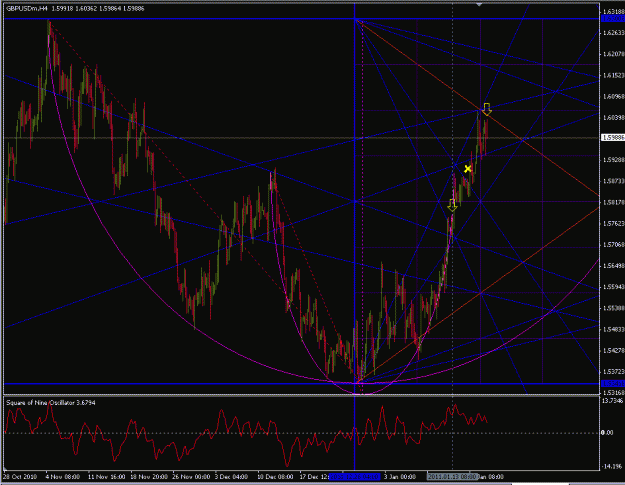
Task: Click price scale value 1.62078
Action: pos(614,54)
